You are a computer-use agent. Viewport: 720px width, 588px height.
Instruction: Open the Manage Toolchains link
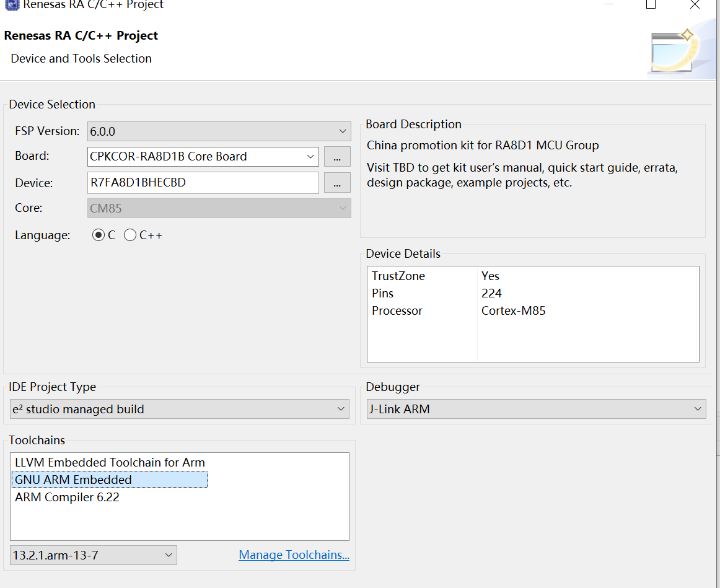294,555
